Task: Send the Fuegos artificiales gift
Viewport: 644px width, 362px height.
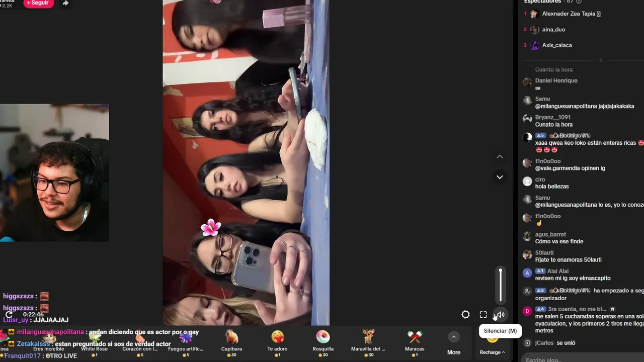Action: point(186,343)
